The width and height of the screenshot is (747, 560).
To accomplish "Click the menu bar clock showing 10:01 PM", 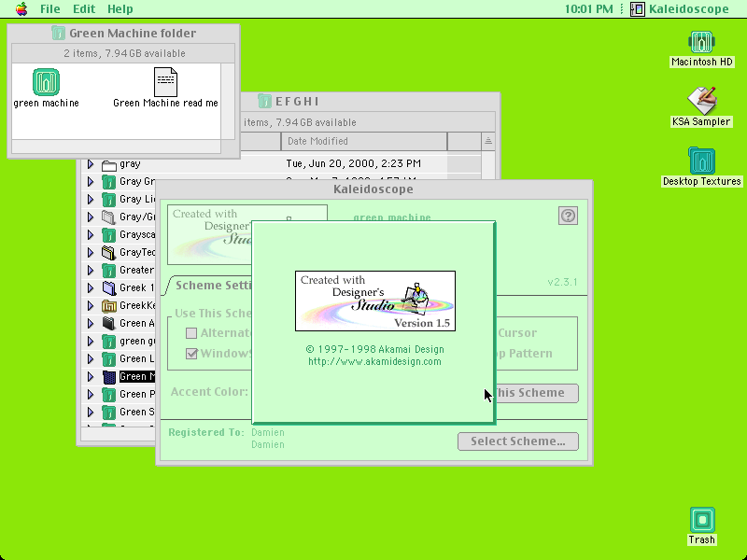I will (x=589, y=9).
